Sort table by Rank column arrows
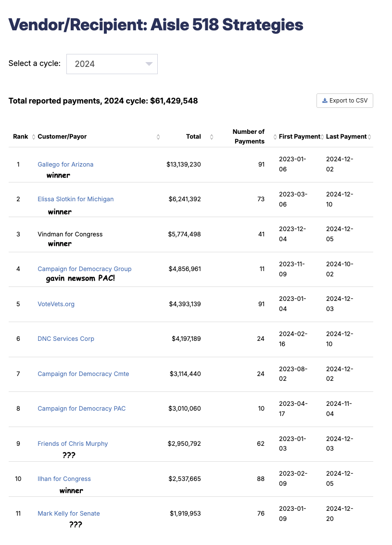The height and width of the screenshot is (545, 392). coord(34,137)
